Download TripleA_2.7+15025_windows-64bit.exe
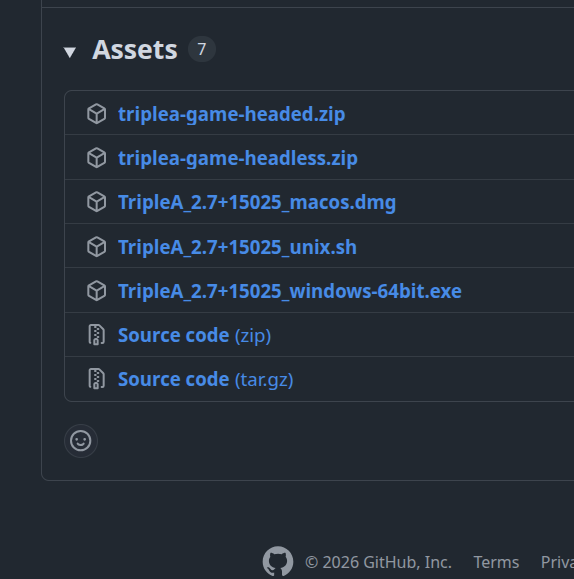 [290, 291]
